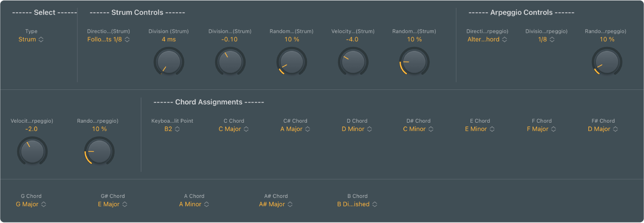Change the C# Chord assignment A Major

point(295,129)
